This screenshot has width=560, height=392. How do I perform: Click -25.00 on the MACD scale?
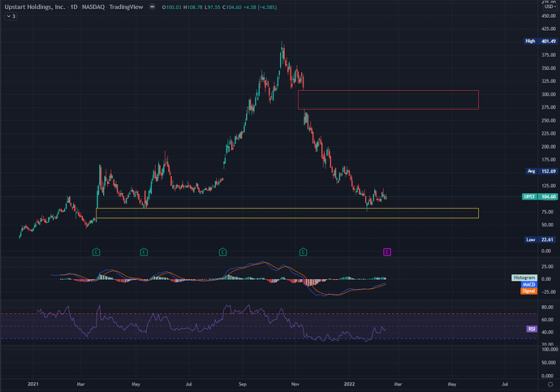click(549, 291)
